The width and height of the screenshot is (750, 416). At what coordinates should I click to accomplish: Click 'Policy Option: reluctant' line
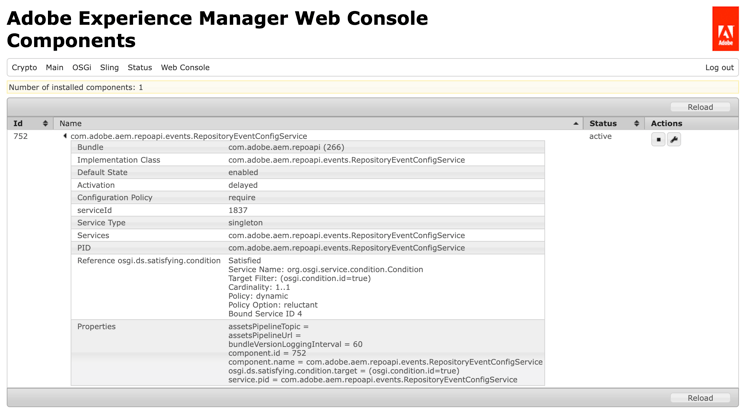[273, 305]
